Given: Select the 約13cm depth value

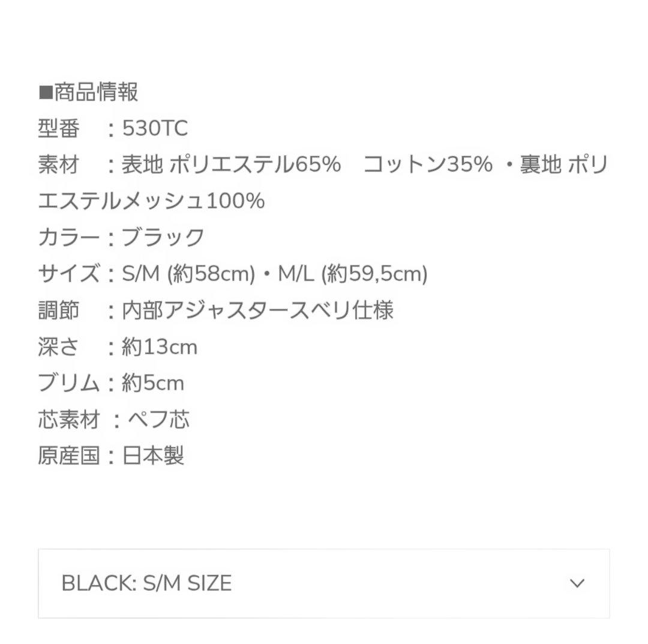Looking at the screenshot, I should click(158, 347).
